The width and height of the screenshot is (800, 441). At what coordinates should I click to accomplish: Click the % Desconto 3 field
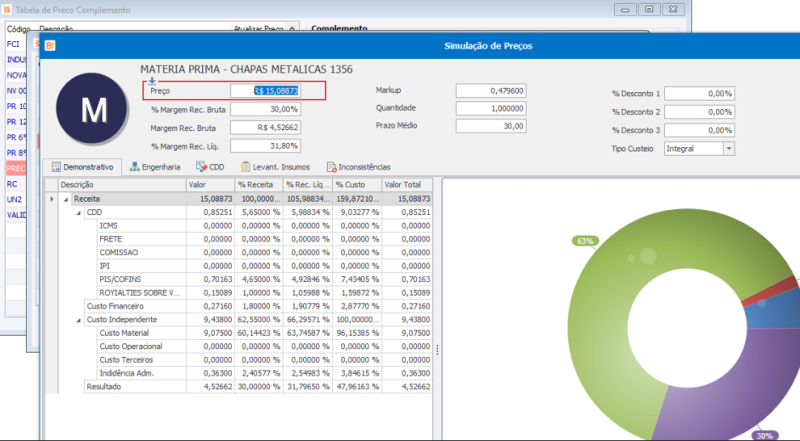click(x=699, y=130)
